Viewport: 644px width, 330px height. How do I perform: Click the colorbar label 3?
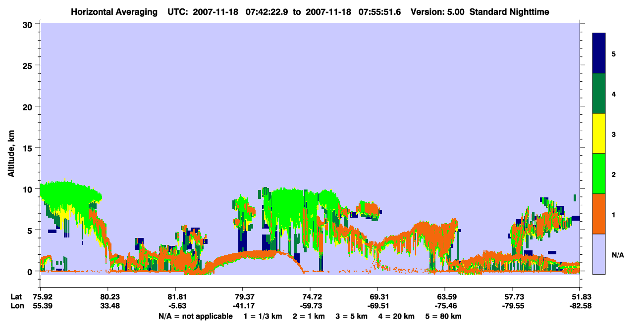pos(613,134)
